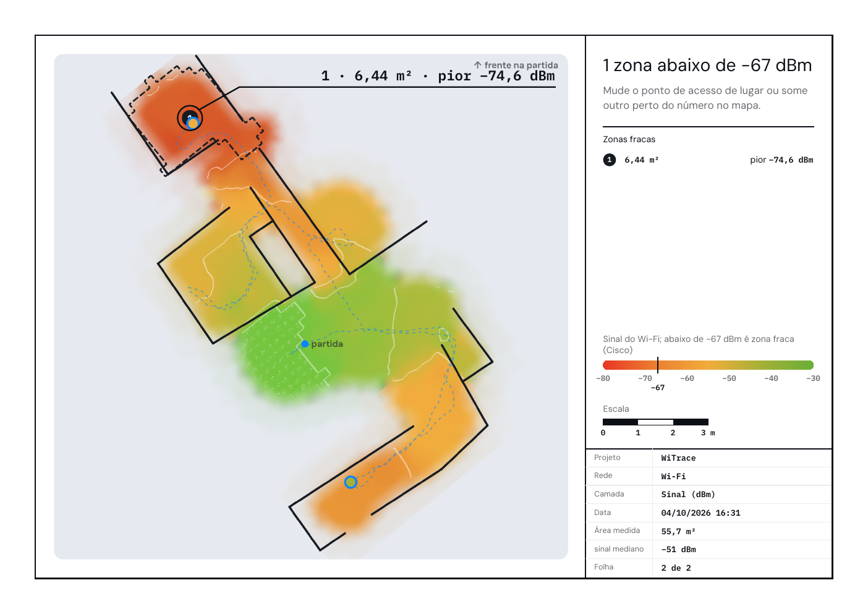This screenshot has width=868, height=614.
Task: Select the "Folha" row label
Action: pyautogui.click(x=604, y=567)
